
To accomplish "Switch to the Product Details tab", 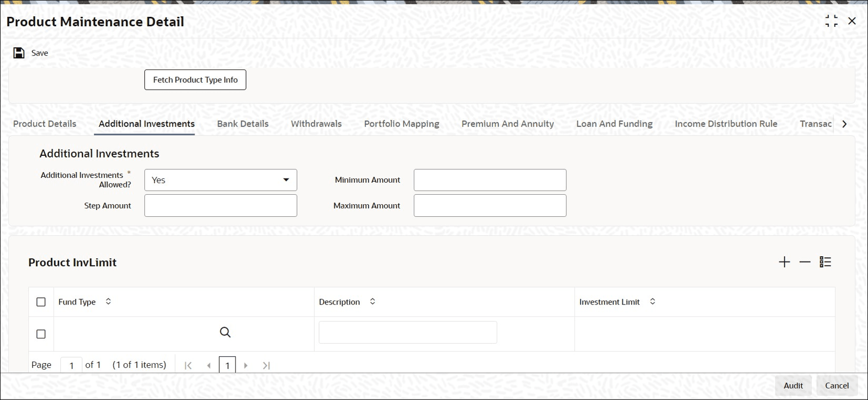I will (45, 124).
